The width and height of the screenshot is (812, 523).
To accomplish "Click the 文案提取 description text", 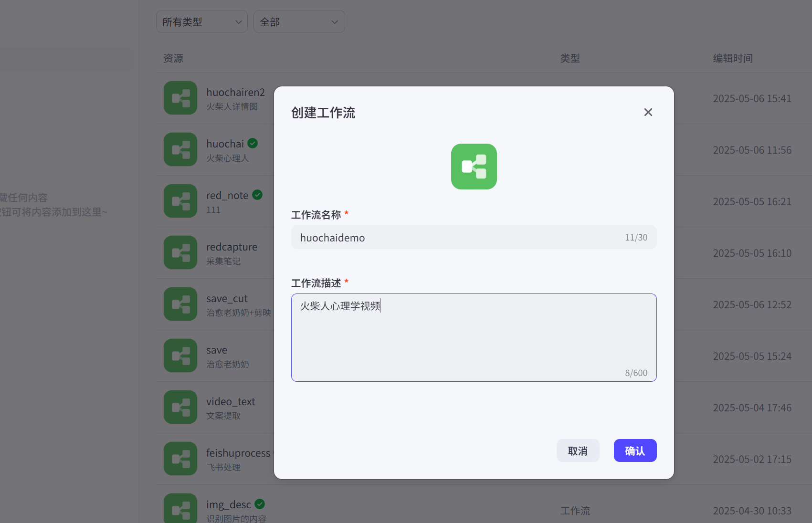I will pos(223,416).
